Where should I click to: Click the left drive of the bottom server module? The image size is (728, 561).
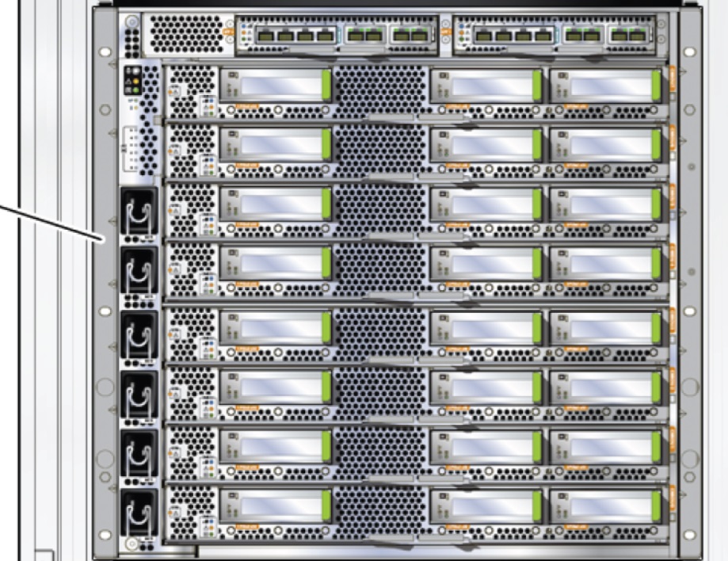tap(276, 506)
